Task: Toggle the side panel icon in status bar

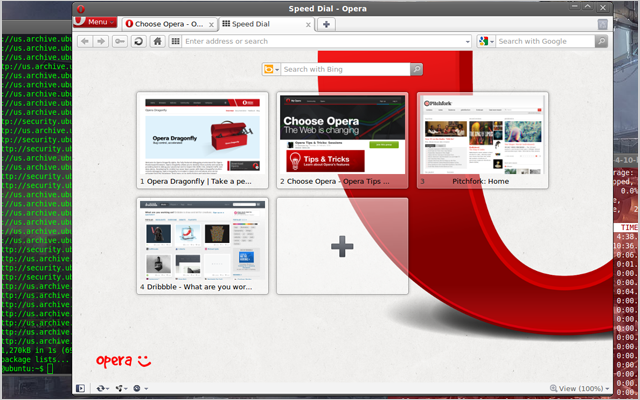Action: [80, 388]
